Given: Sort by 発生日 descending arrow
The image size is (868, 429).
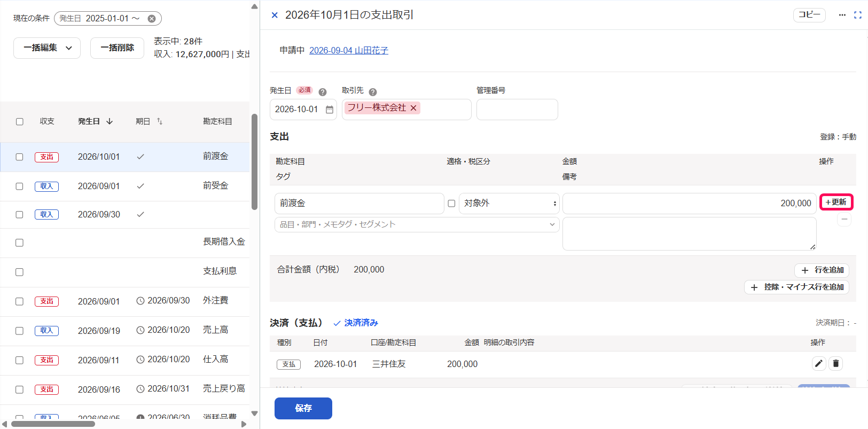Looking at the screenshot, I should click(x=110, y=121).
